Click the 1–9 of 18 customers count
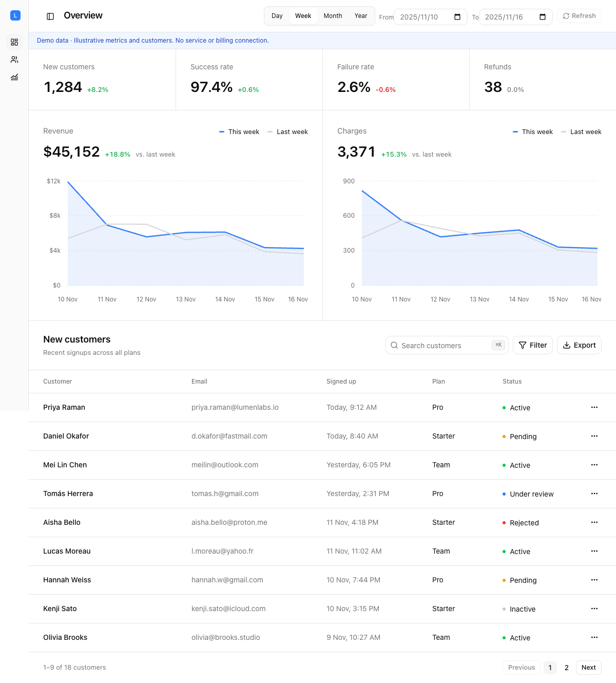The height and width of the screenshot is (683, 616). tap(74, 668)
